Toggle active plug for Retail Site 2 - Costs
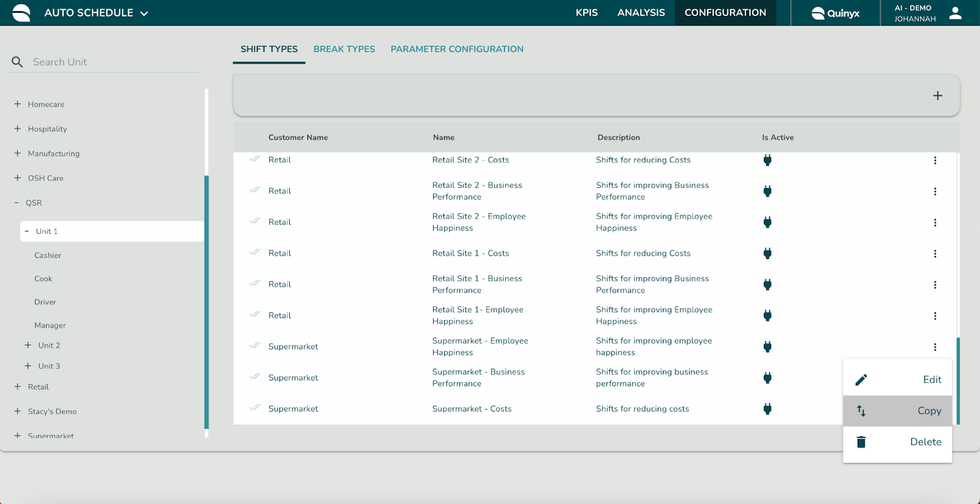The height and width of the screenshot is (504, 980). point(767,160)
